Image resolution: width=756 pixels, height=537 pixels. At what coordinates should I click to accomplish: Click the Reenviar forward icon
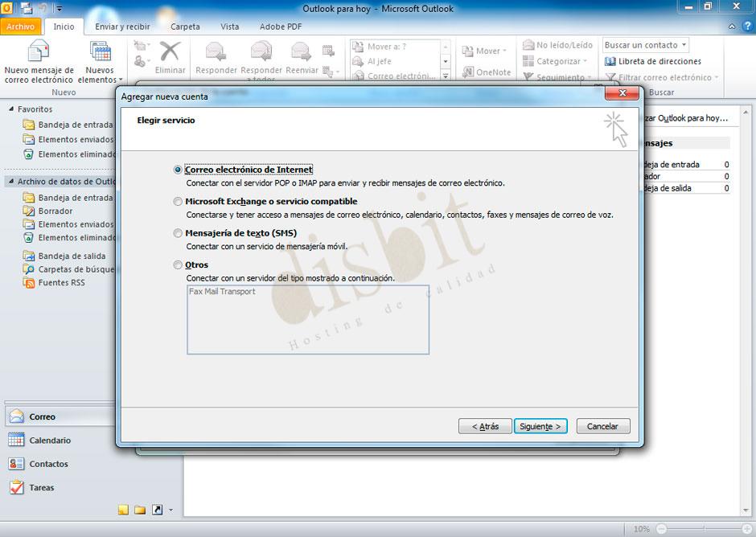[301, 52]
